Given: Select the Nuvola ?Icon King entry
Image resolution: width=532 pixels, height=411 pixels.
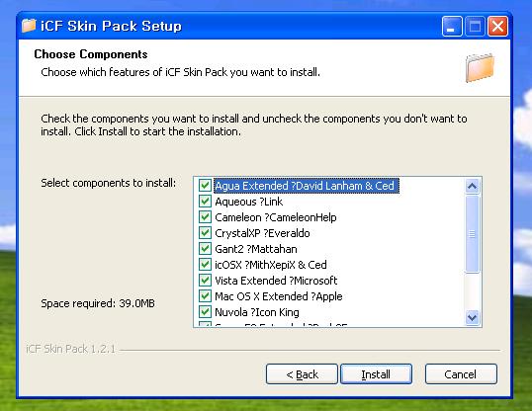Looking at the screenshot, I should (257, 312).
